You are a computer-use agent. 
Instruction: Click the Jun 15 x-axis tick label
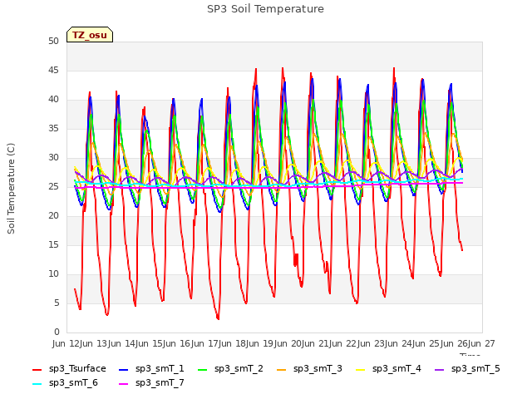tap(148, 343)
